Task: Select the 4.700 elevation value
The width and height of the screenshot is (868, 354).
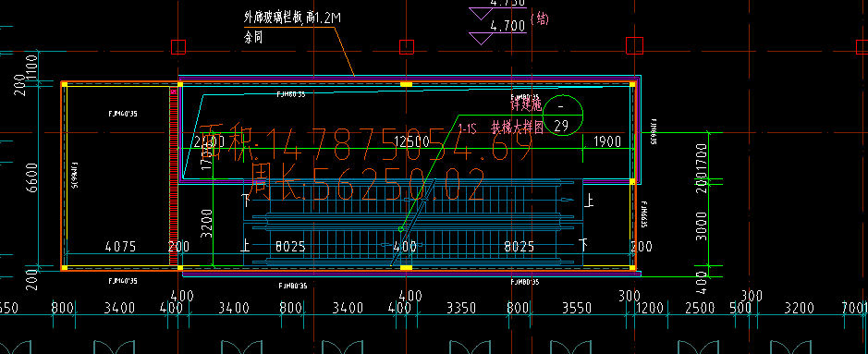Action: coord(507,26)
